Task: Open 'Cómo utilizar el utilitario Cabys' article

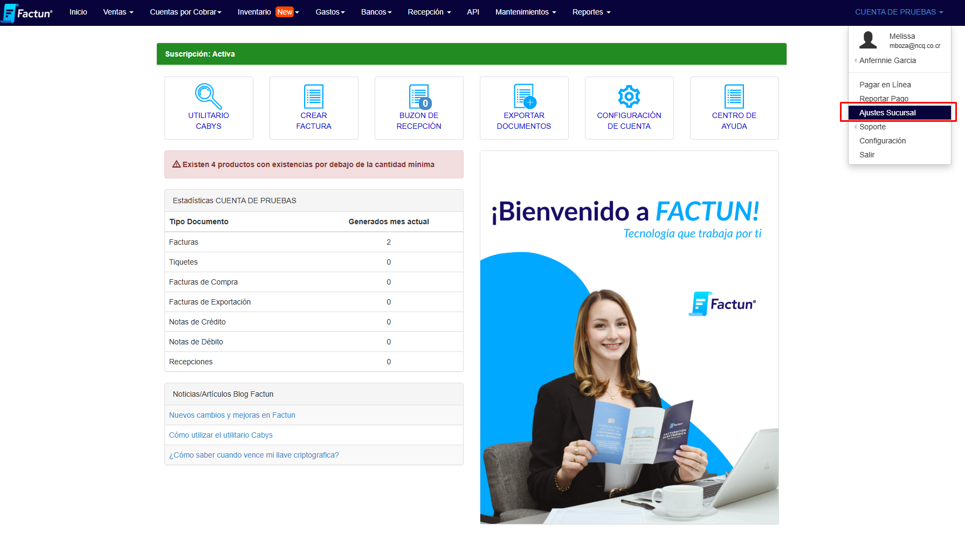Action: click(x=221, y=435)
